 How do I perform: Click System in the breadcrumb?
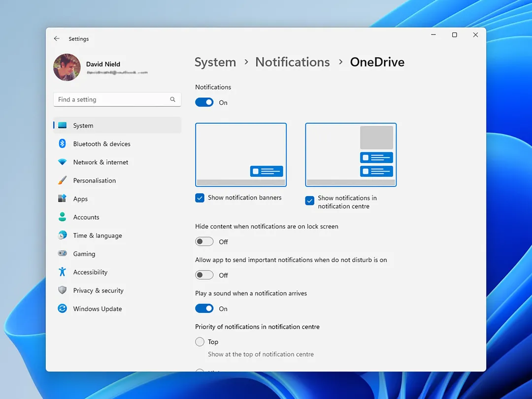click(x=215, y=63)
